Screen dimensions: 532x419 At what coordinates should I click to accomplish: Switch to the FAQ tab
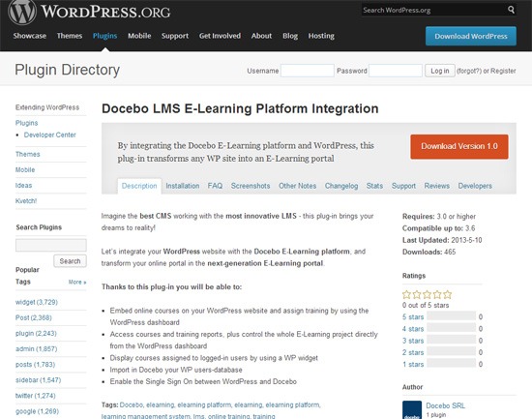pos(215,186)
